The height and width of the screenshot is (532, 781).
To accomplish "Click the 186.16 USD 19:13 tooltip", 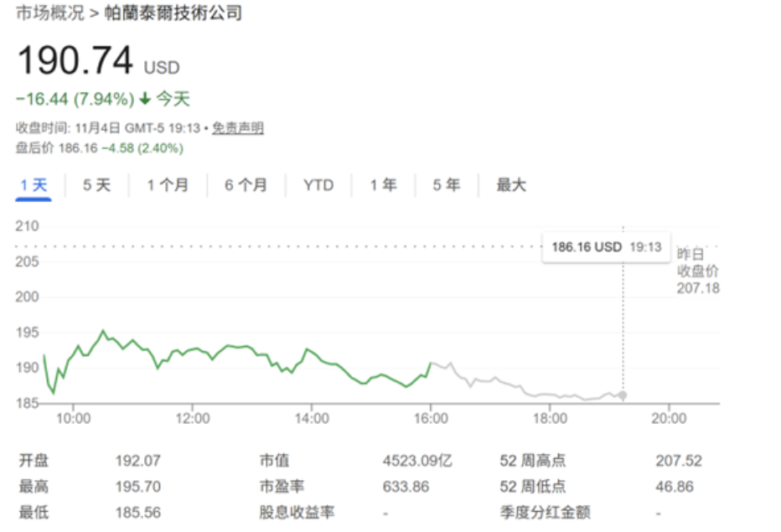I will coord(606,247).
